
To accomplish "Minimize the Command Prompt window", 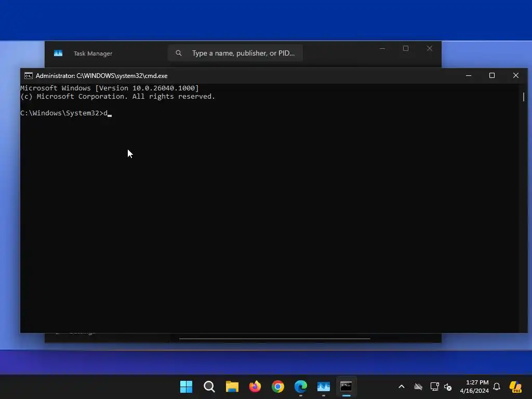I will [469, 75].
